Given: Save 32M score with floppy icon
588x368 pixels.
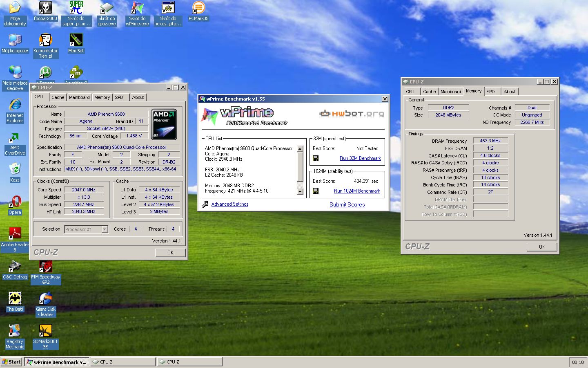Looking at the screenshot, I should point(316,158).
